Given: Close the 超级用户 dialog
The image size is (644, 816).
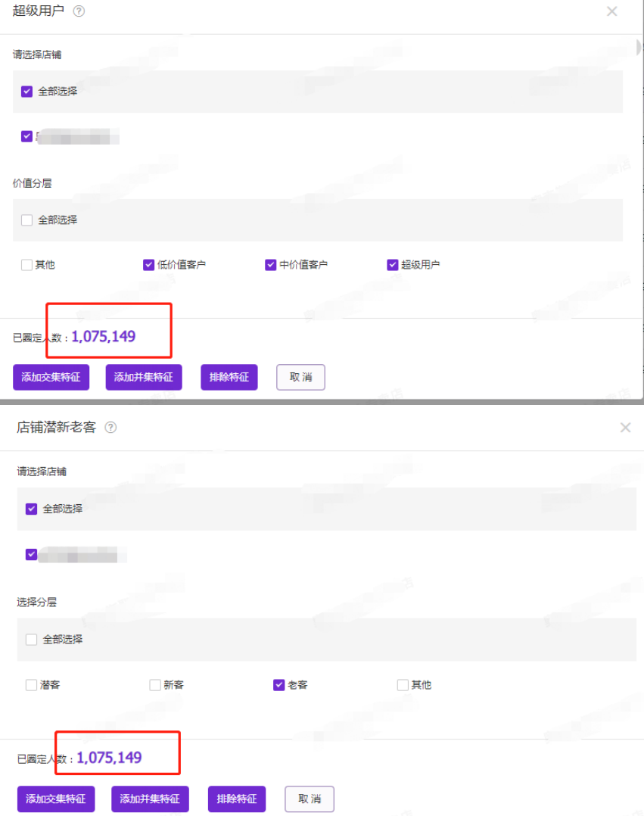Looking at the screenshot, I should [611, 11].
